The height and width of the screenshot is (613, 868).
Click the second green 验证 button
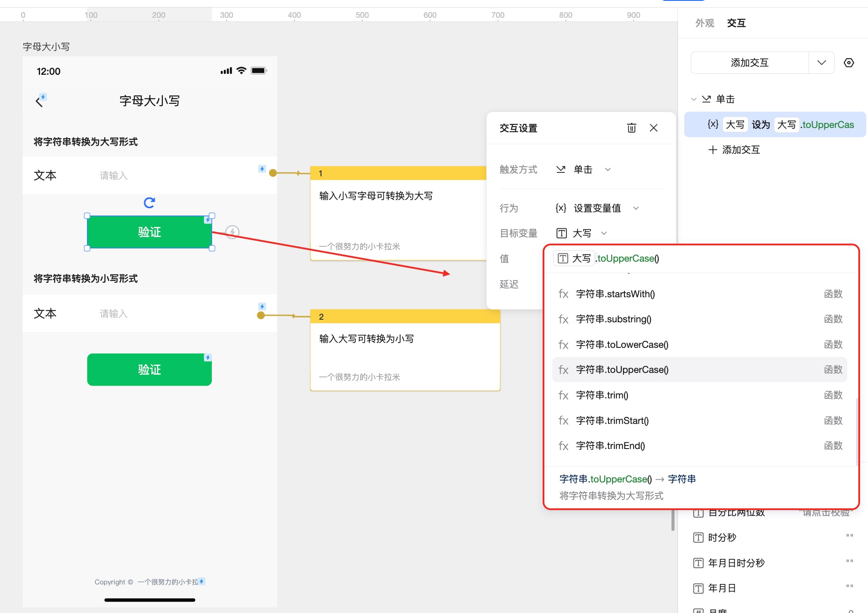coord(149,369)
